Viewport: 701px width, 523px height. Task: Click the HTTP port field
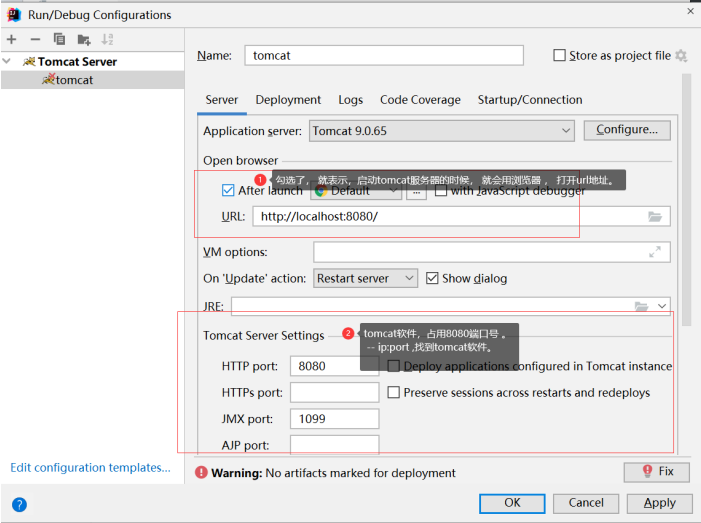coord(334,366)
